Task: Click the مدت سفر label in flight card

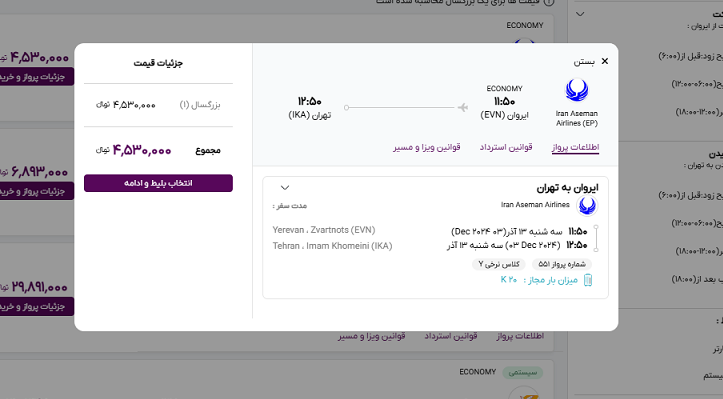Action: 290,206
